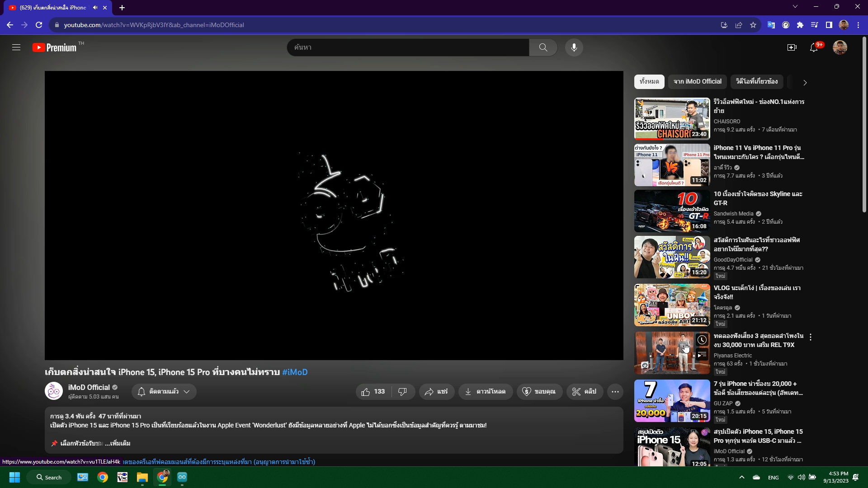Select the จาก iMoD Official chip
This screenshot has width=868, height=488.
(697, 82)
